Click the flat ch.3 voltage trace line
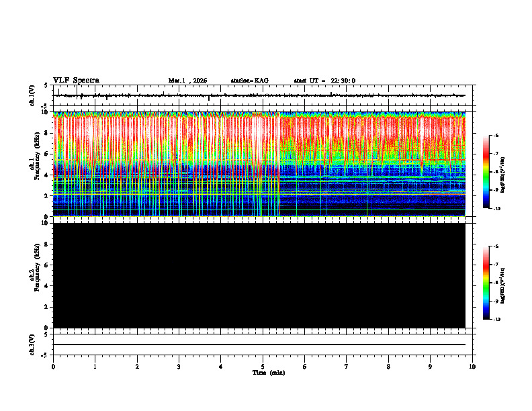 click(259, 345)
